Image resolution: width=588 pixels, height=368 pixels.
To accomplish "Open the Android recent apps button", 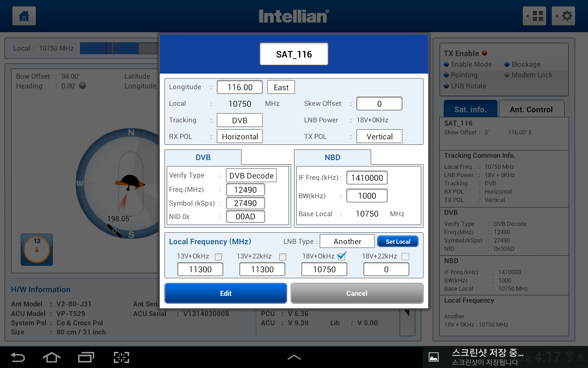I will pyautogui.click(x=86, y=357).
